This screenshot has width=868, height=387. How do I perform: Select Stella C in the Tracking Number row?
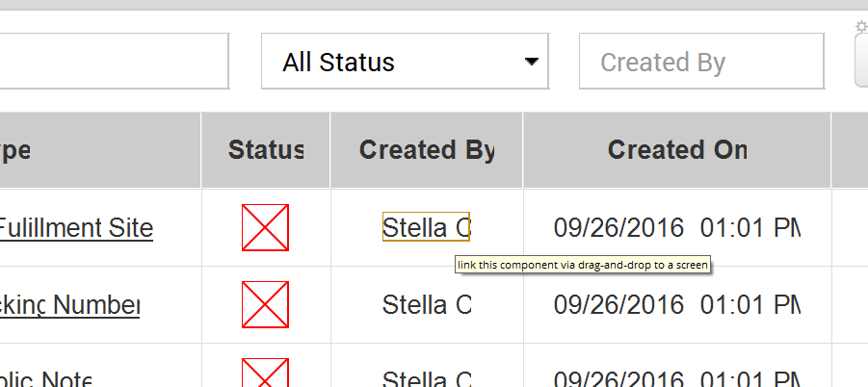pyautogui.click(x=426, y=305)
